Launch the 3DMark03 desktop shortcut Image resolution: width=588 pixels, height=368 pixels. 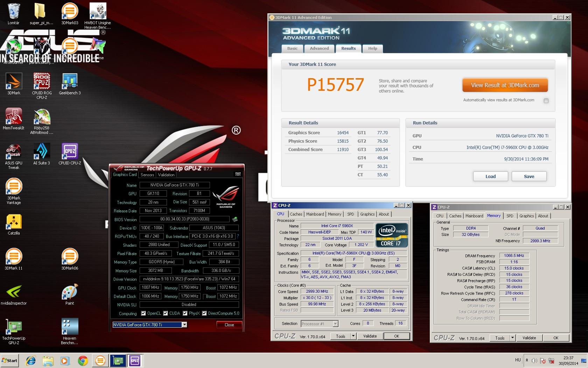(x=70, y=14)
